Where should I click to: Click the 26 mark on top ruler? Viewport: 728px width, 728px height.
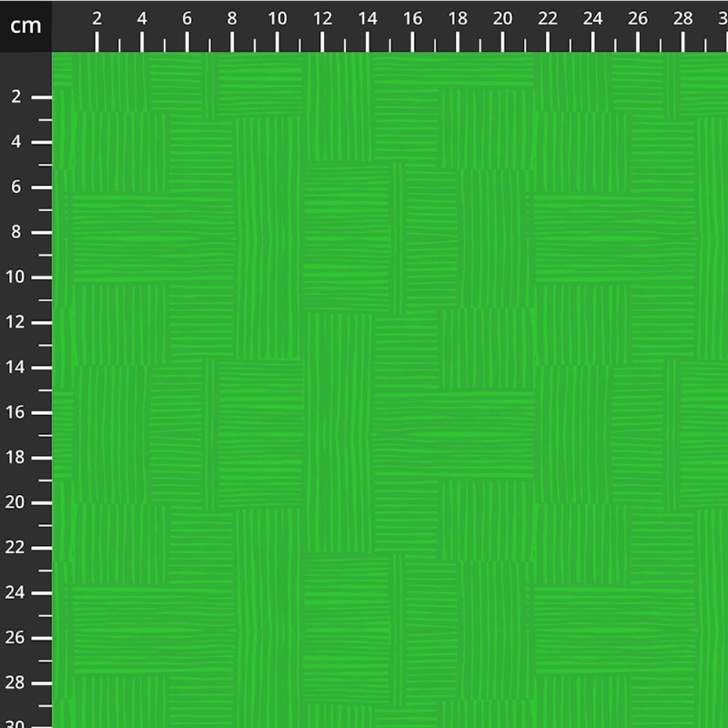pyautogui.click(x=638, y=20)
